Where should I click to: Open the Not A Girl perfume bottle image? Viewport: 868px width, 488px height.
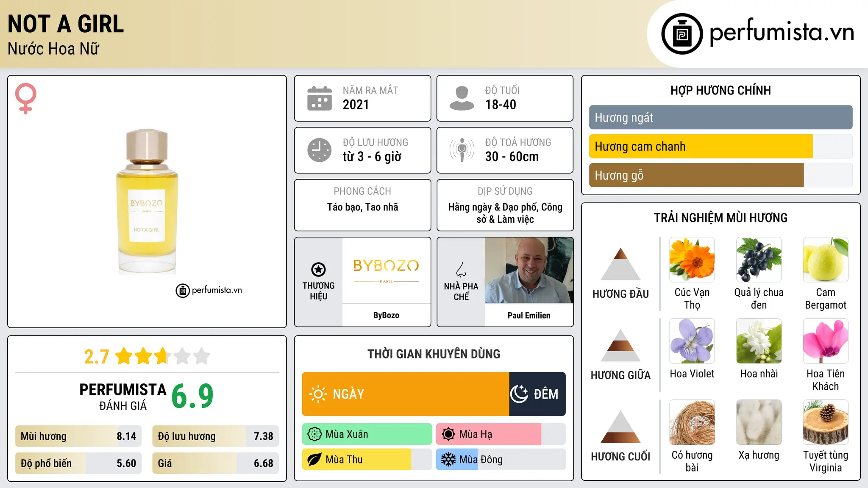147,201
